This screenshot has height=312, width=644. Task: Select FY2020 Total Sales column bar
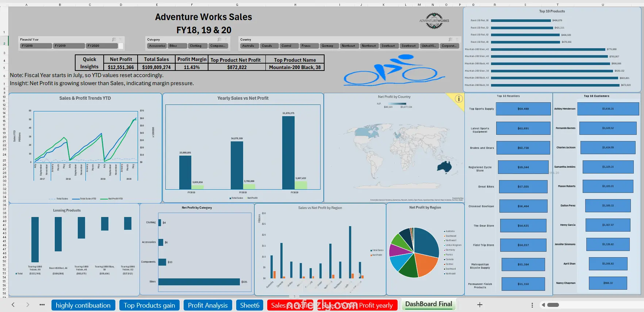(288, 153)
